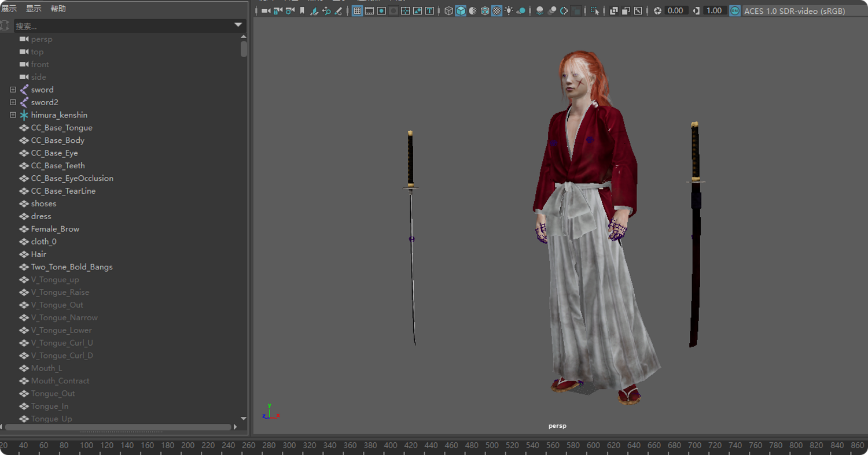The width and height of the screenshot is (868, 455).
Task: Open the 展示 menu
Action: tap(9, 9)
